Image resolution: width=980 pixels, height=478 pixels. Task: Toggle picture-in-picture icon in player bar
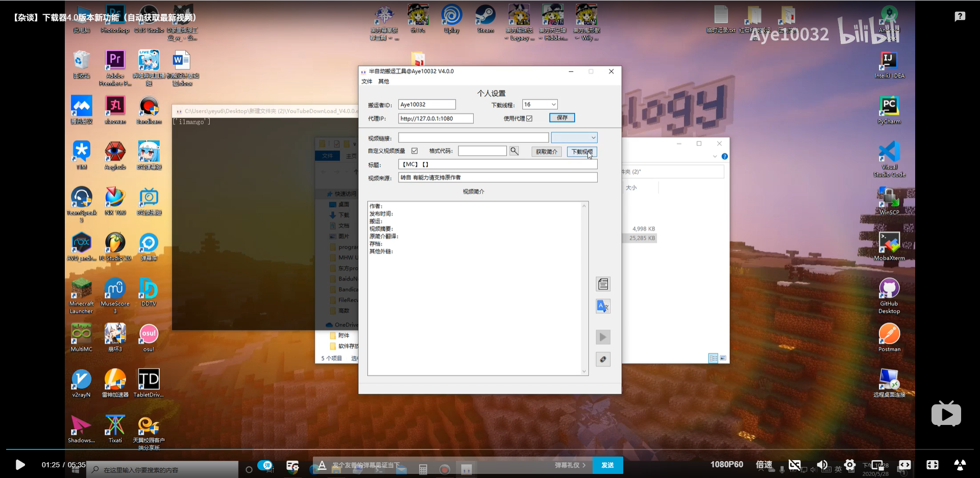pos(877,465)
